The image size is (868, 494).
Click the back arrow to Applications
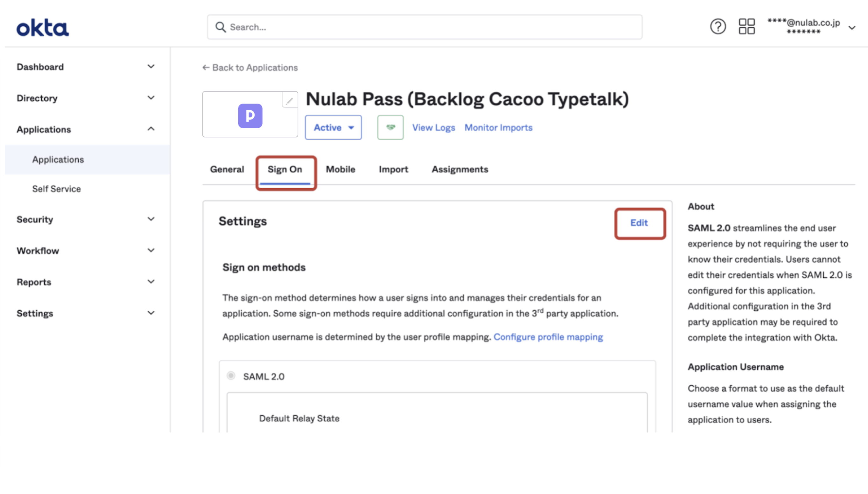click(206, 68)
